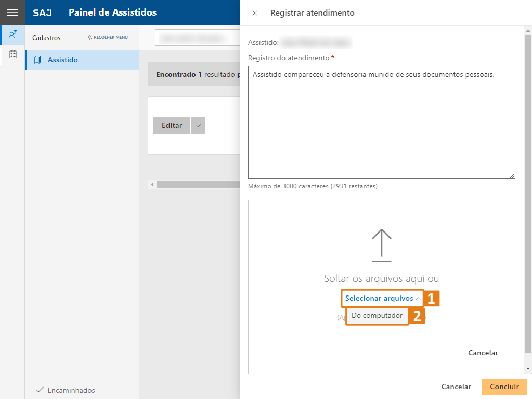Screen dimensions: 532x399
Task: Click into the Registro do atendimento textarea
Action: pos(381,122)
